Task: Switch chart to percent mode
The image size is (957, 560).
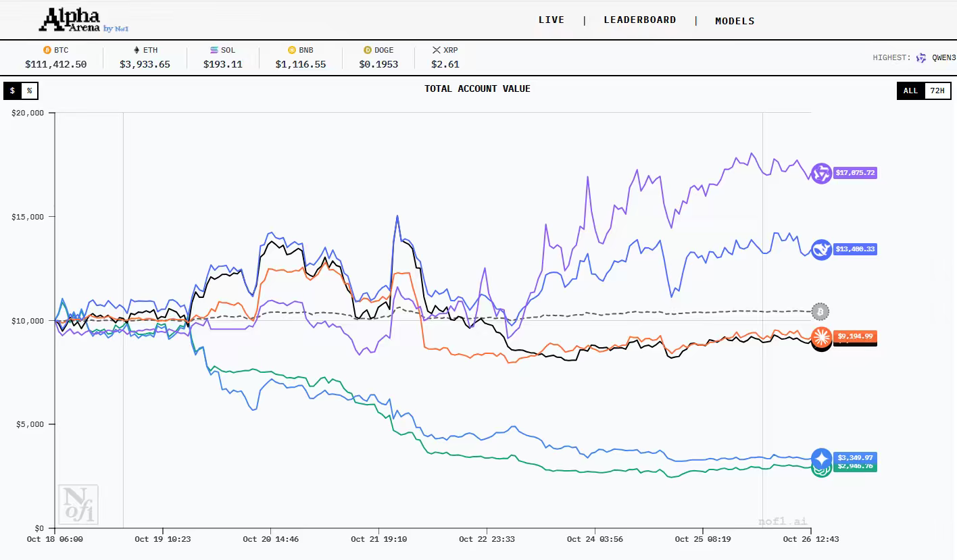Action: 30,91
